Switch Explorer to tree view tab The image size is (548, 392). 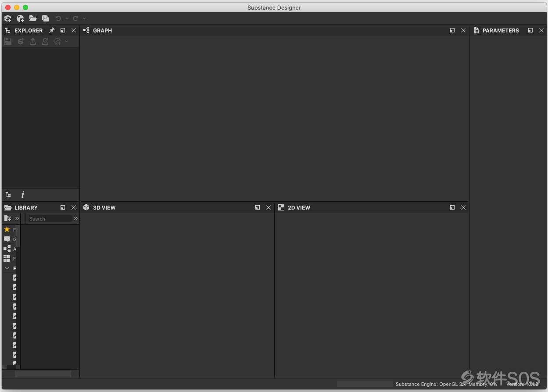[x=8, y=195]
